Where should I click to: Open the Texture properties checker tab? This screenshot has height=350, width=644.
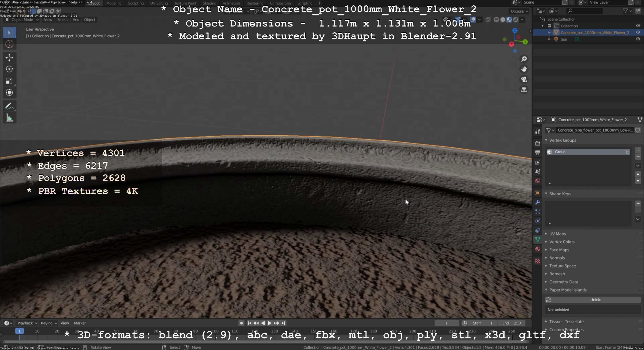tap(538, 261)
